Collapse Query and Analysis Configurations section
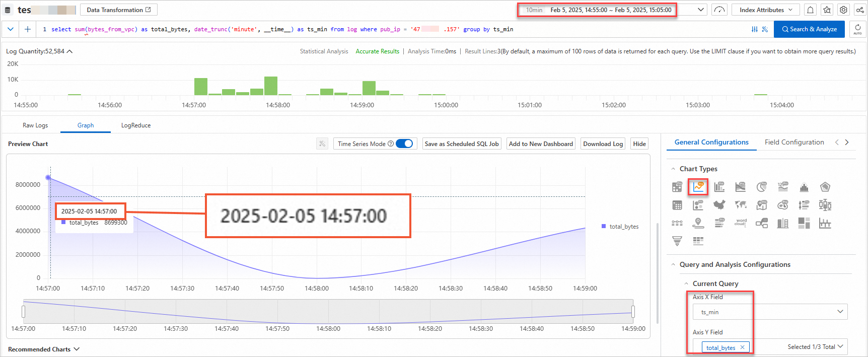This screenshot has width=868, height=357. (674, 264)
